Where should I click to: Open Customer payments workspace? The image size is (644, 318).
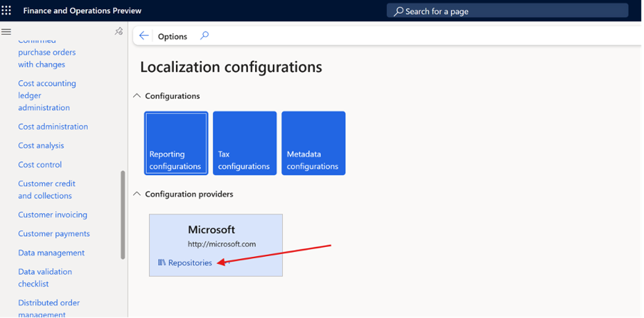tap(54, 234)
